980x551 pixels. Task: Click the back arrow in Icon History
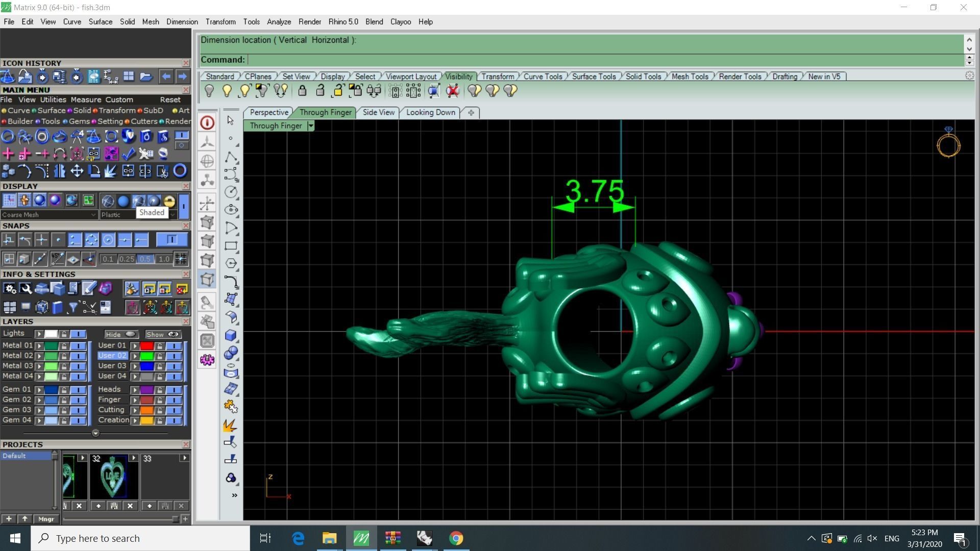pos(166,77)
